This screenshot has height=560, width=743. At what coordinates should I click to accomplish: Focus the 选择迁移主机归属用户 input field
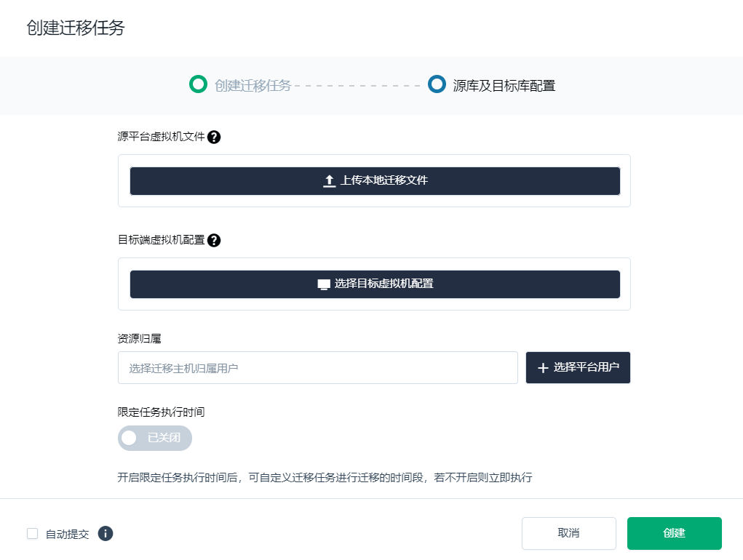tap(317, 368)
